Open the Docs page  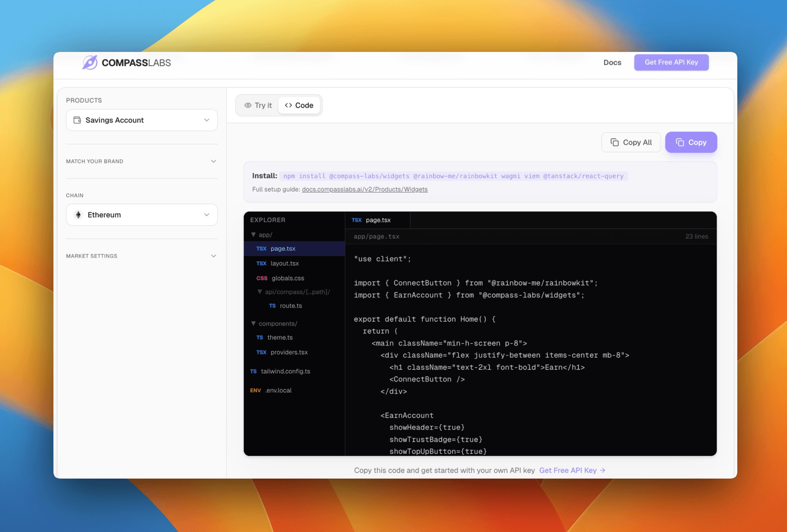point(612,62)
